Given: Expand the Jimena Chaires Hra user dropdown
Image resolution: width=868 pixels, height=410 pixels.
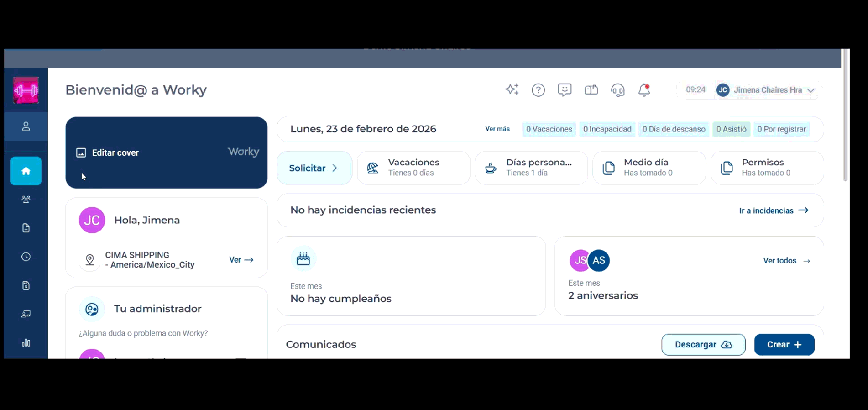Looking at the screenshot, I should coord(766,90).
